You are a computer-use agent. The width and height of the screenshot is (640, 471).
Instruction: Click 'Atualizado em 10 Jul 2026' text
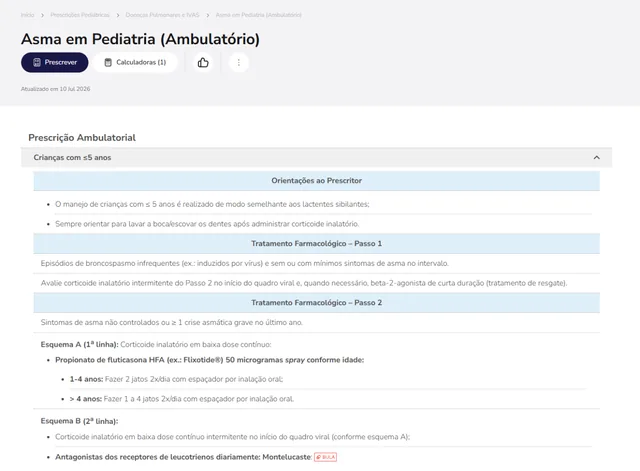[x=56, y=89]
